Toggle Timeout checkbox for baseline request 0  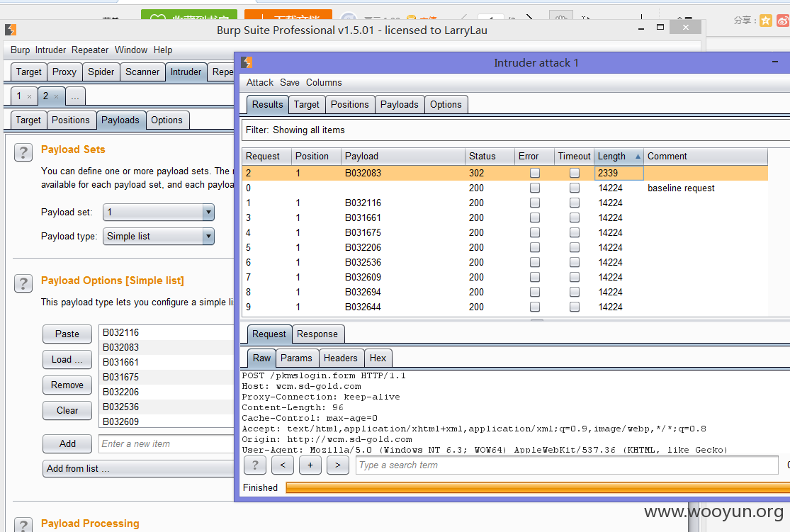pyautogui.click(x=575, y=188)
